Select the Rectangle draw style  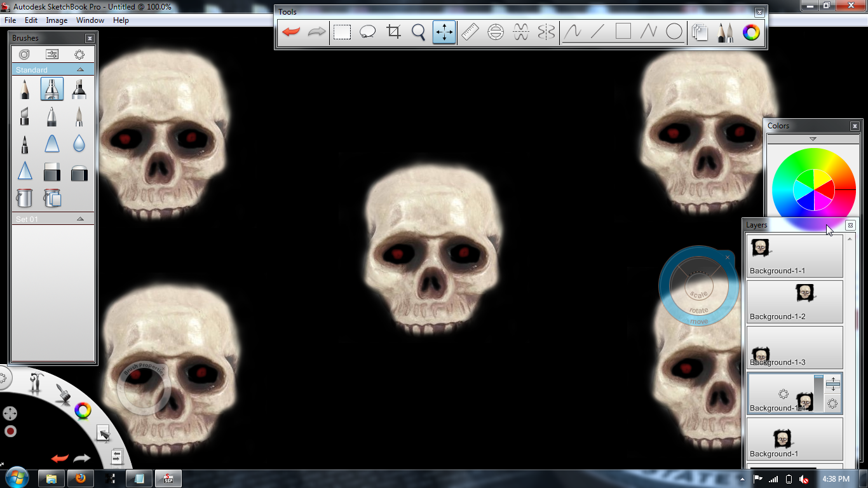623,32
